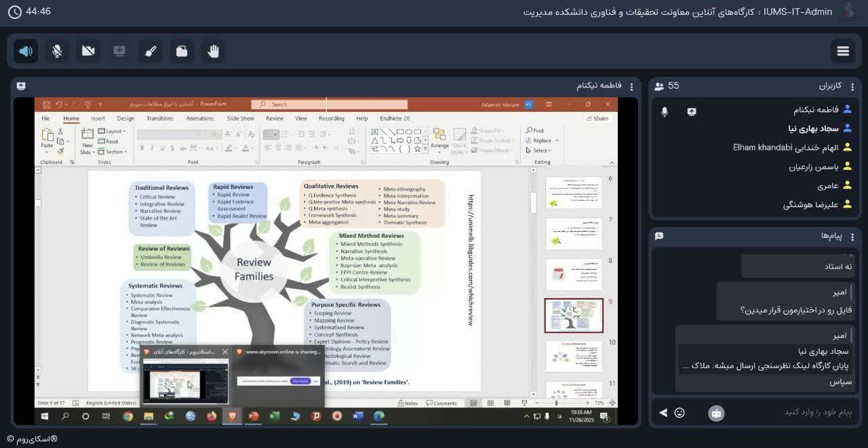Image resolution: width=868 pixels, height=448 pixels.
Task: Mute the room speaker audio
Action: point(26,52)
